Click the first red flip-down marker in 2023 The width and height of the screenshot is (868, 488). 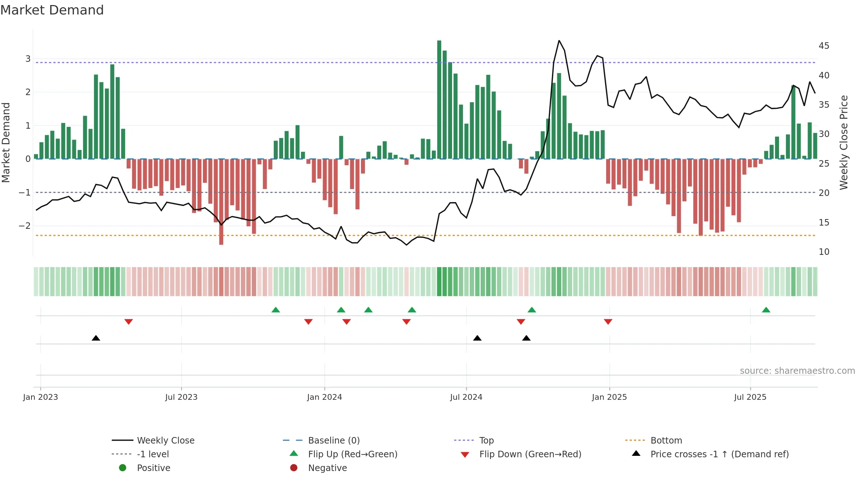pyautogui.click(x=128, y=322)
